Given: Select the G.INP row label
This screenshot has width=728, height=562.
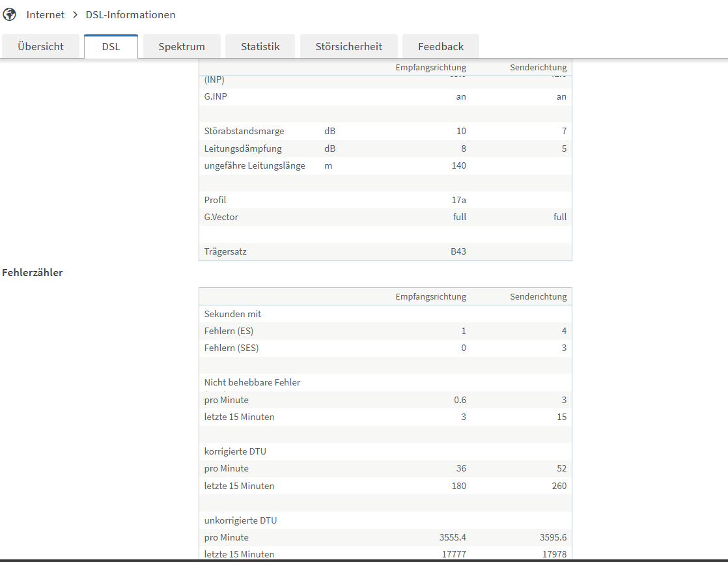Looking at the screenshot, I should point(216,96).
